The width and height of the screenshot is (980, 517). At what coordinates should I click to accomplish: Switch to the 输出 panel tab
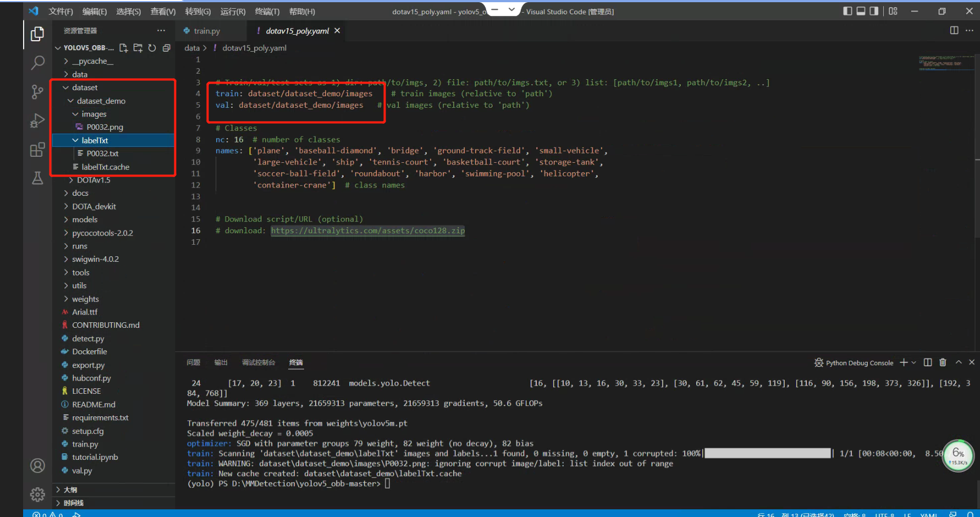(x=221, y=362)
